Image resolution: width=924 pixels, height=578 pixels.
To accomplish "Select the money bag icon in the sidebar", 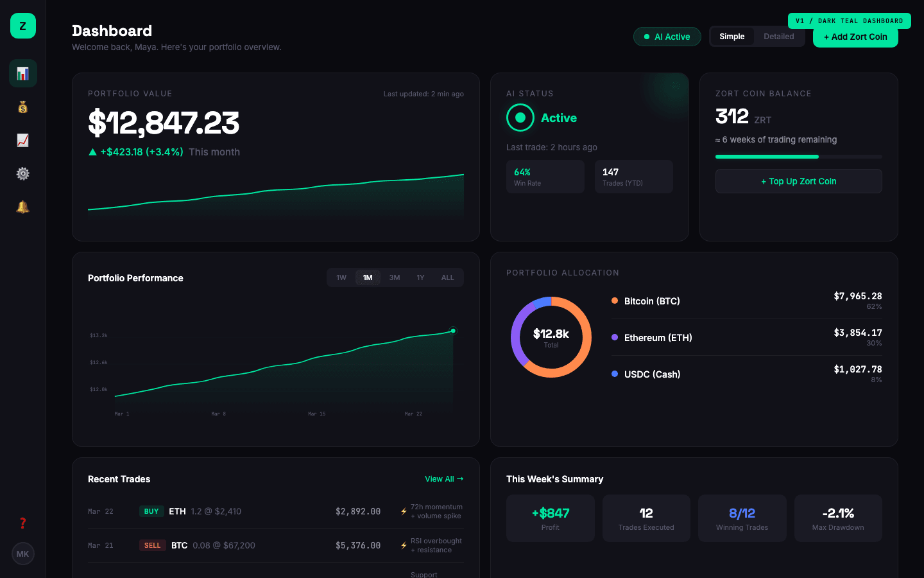I will [x=22, y=107].
